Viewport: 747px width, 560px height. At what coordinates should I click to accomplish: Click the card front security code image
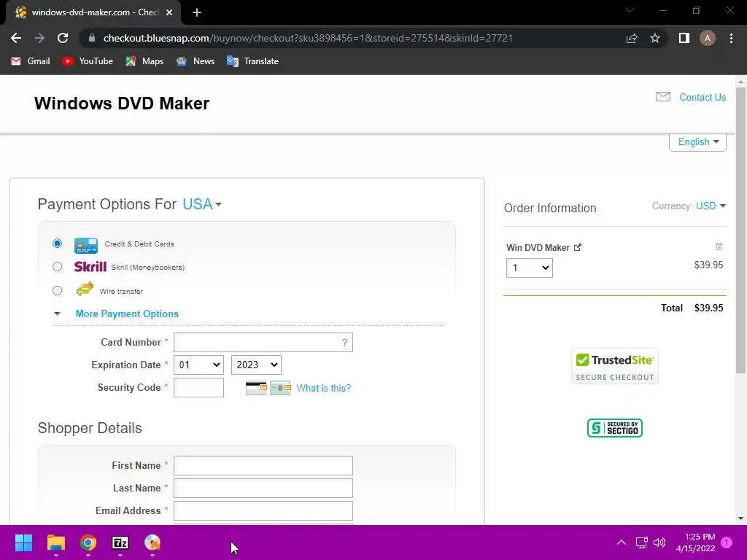tap(280, 388)
